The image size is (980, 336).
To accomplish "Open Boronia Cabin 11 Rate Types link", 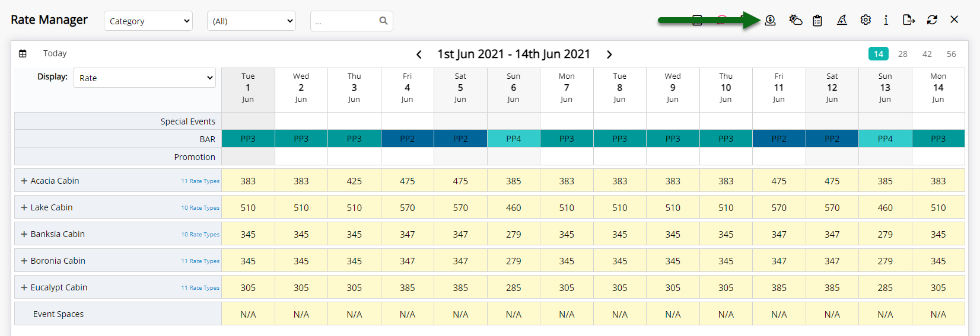I will tap(201, 261).
